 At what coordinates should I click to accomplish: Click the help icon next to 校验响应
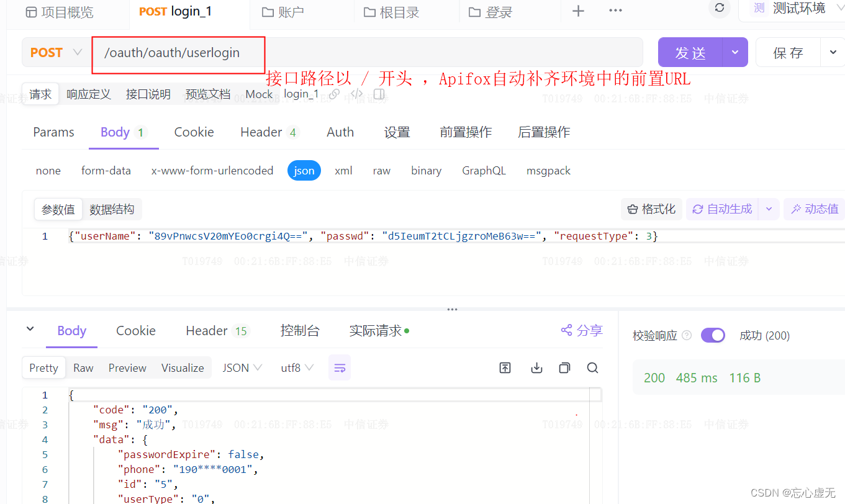[687, 336]
